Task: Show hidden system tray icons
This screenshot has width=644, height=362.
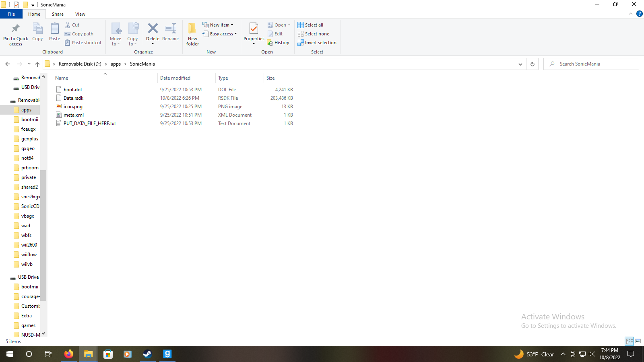Action: pyautogui.click(x=563, y=354)
